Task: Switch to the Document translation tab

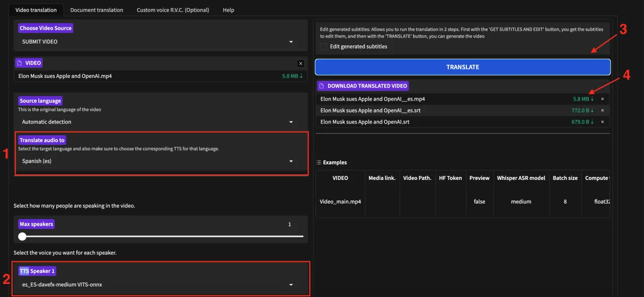Action: 97,10
